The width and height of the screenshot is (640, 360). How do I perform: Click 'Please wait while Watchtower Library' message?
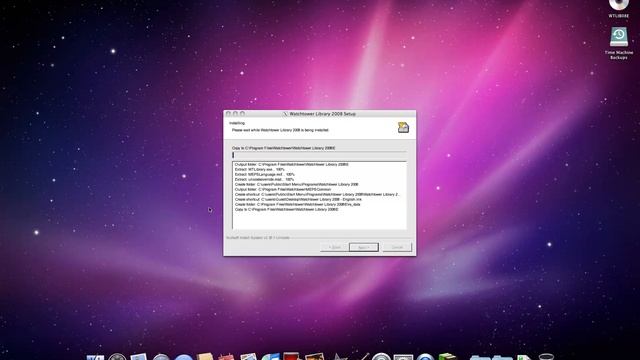tap(280, 130)
